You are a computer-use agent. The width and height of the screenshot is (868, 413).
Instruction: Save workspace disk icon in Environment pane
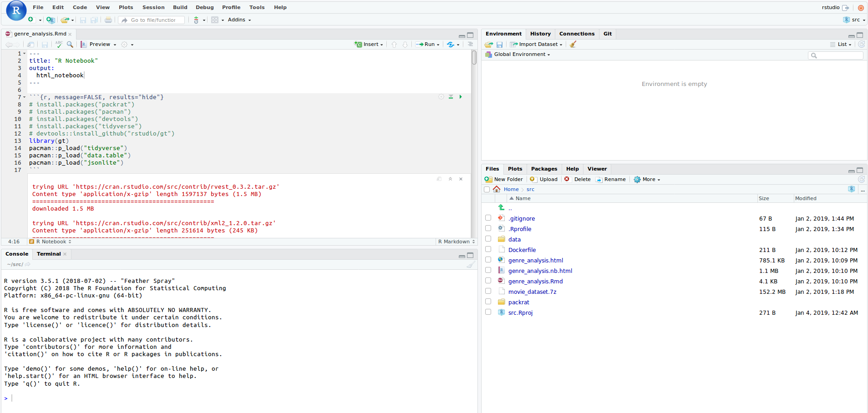click(x=499, y=45)
